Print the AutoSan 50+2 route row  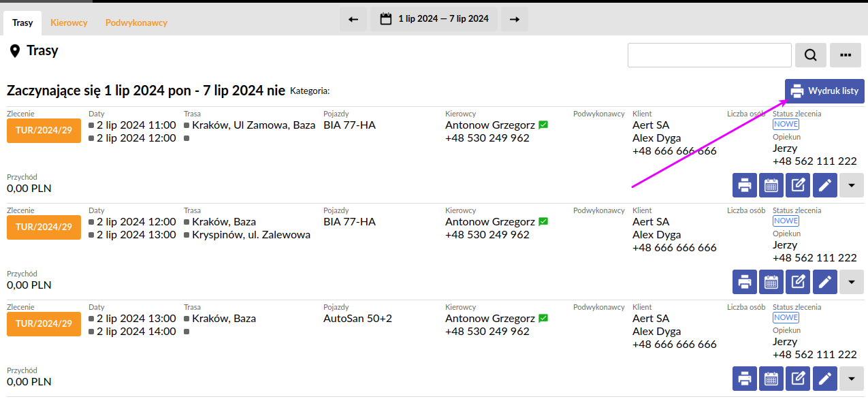coord(745,379)
